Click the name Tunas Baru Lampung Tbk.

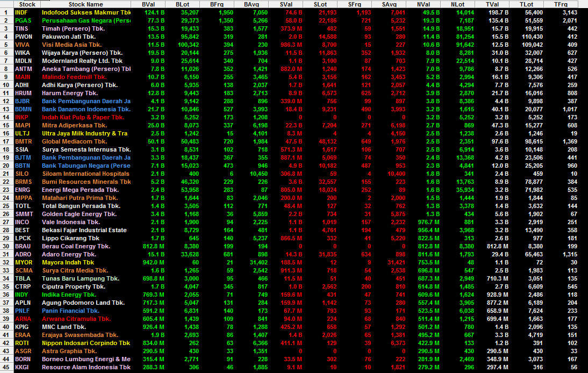[x=81, y=278]
